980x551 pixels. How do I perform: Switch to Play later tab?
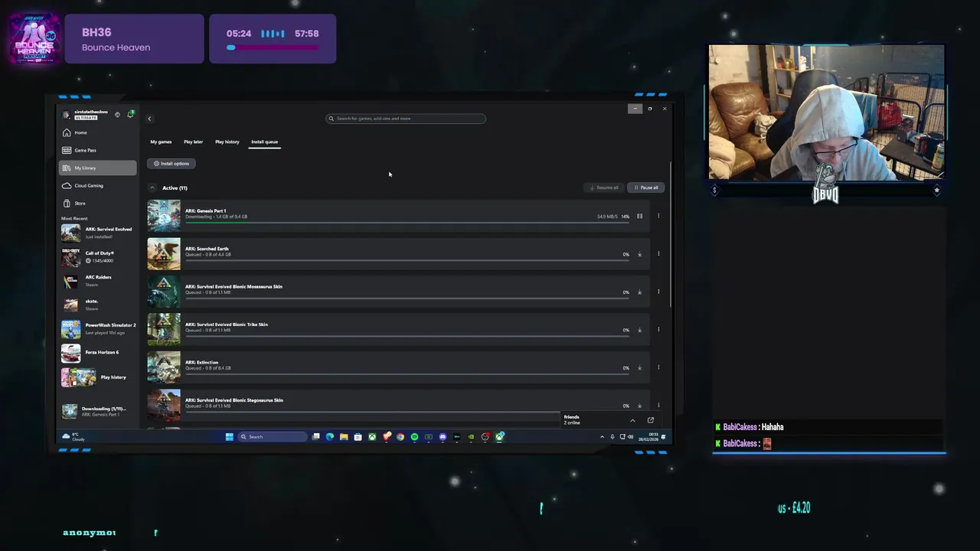(x=193, y=142)
